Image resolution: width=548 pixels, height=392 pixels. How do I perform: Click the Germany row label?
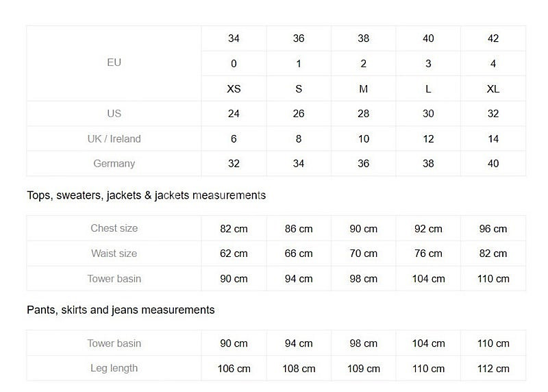tap(114, 164)
